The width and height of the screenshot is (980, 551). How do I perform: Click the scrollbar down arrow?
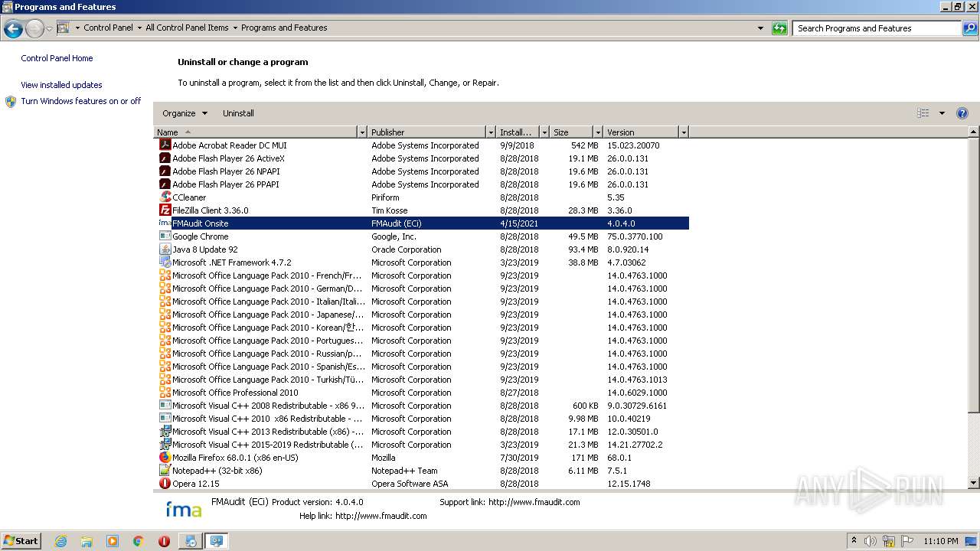click(x=974, y=483)
